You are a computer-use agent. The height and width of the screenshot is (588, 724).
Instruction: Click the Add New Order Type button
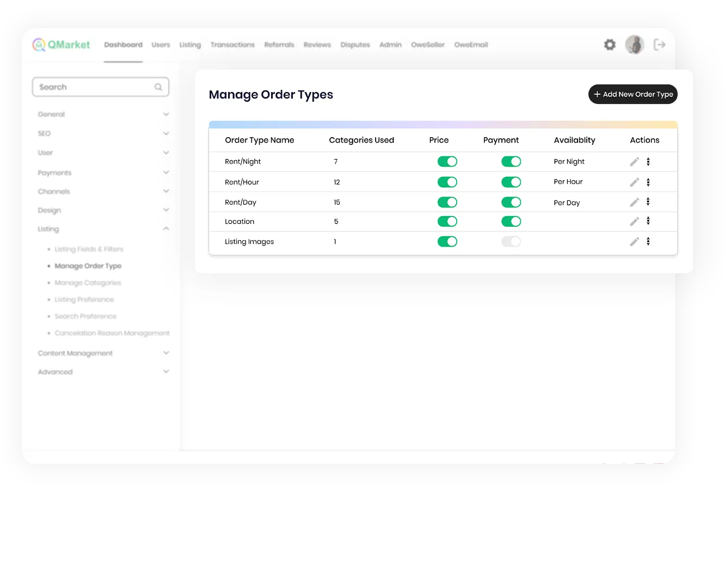click(x=633, y=94)
